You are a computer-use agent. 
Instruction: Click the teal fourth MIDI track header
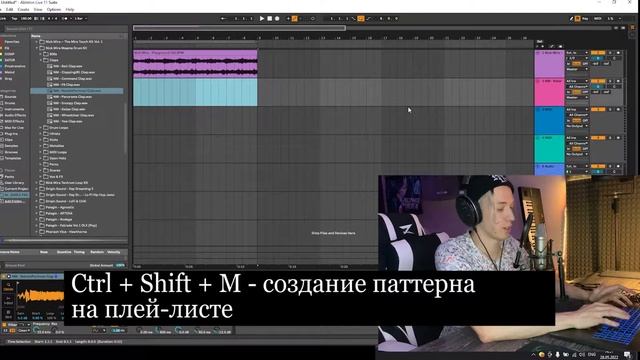(549, 149)
